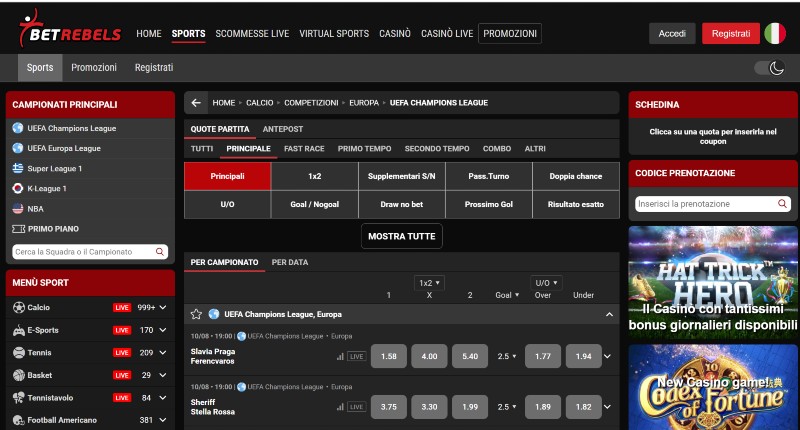Click the EUROPA breadcrumb link
Image resolution: width=800 pixels, height=430 pixels.
point(364,103)
